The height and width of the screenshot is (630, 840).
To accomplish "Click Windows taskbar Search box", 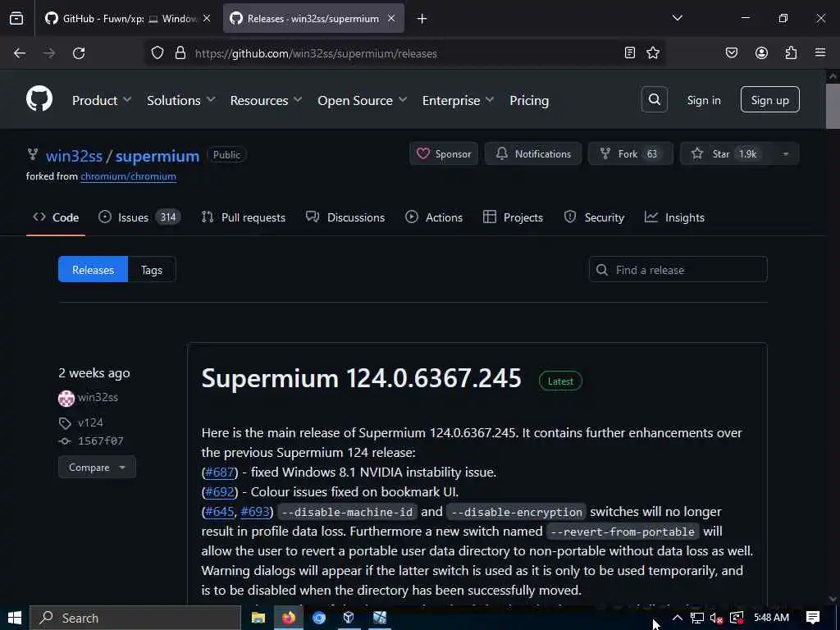I will click(135, 618).
